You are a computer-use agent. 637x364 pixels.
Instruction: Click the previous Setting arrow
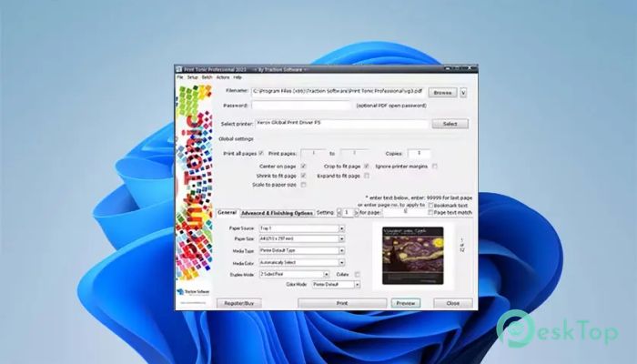pyautogui.click(x=339, y=212)
